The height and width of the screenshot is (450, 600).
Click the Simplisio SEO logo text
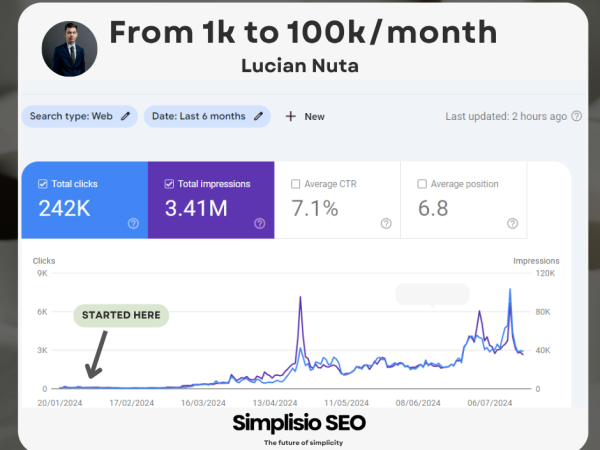(299, 423)
